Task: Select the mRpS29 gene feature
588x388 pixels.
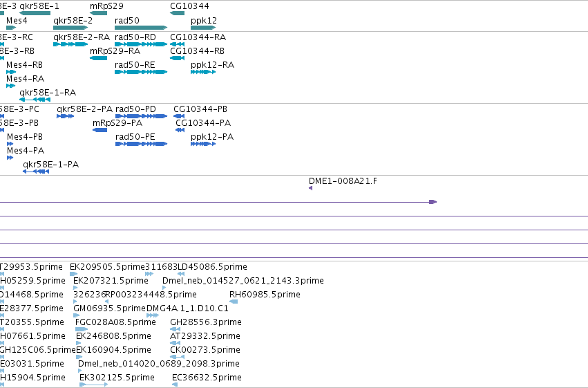Action: pyautogui.click(x=99, y=13)
